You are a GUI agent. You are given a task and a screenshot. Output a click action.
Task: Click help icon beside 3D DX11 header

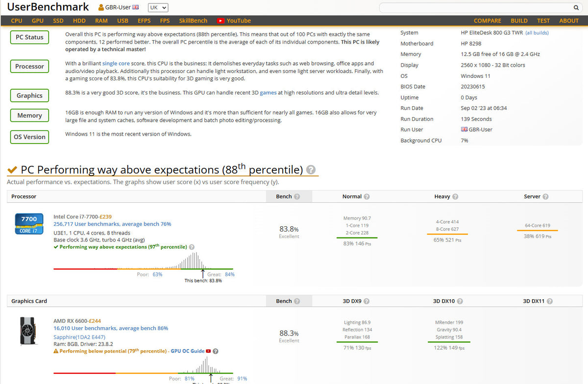[x=550, y=302]
